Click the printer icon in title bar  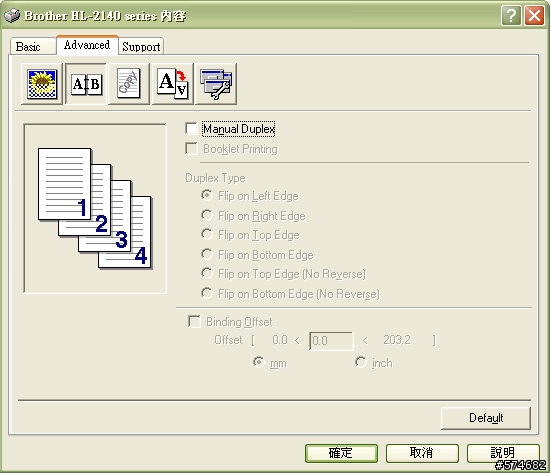coord(12,16)
